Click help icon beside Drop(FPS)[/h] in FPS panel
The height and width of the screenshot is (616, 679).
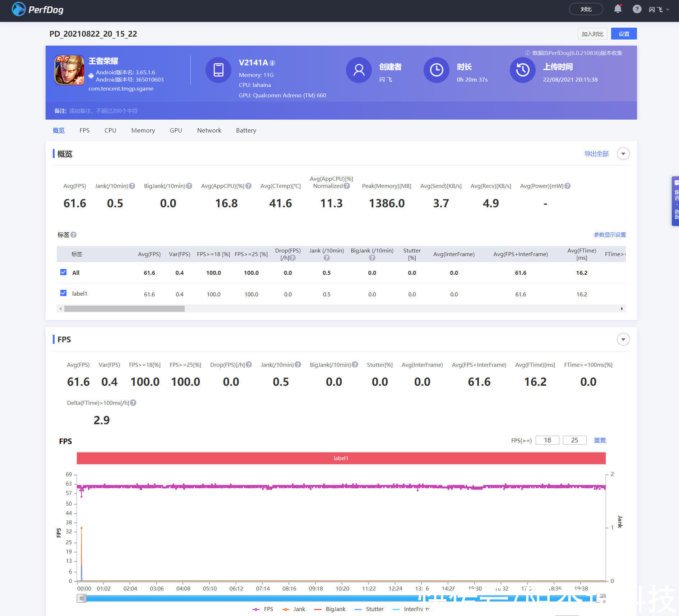tap(249, 365)
